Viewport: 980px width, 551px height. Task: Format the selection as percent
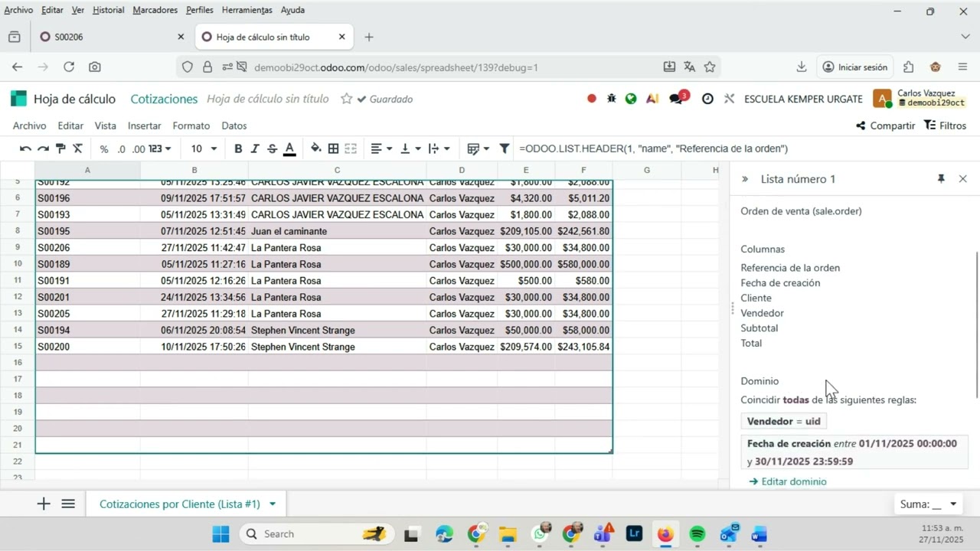104,149
